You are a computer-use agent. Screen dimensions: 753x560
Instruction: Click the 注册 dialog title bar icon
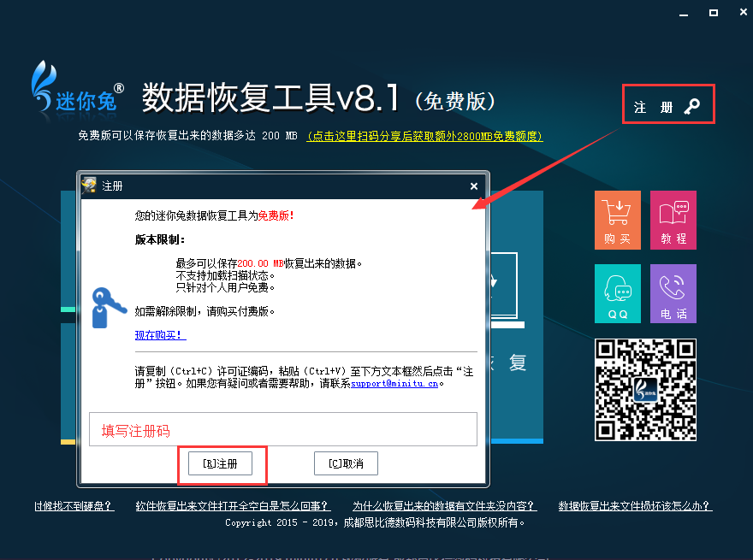pyautogui.click(x=89, y=186)
